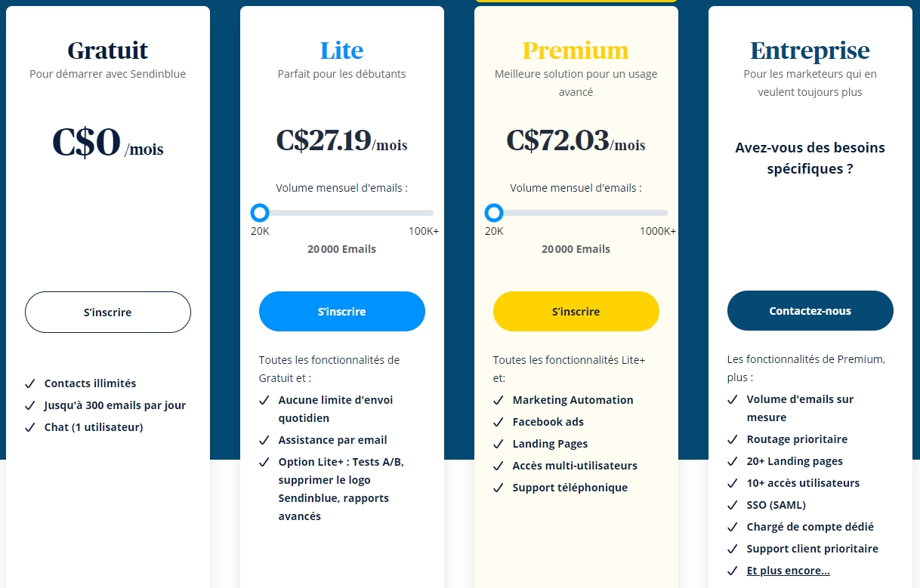Screen dimensions: 920x588
Task: Click the checkmark beside Contacts illimités
Action: [x=30, y=383]
